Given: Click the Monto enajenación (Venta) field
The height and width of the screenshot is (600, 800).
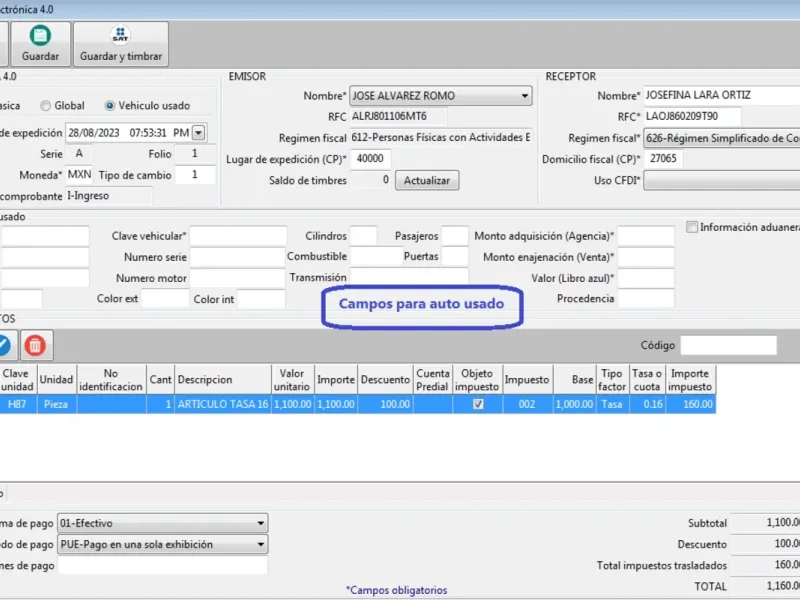Looking at the screenshot, I should pyautogui.click(x=646, y=257).
